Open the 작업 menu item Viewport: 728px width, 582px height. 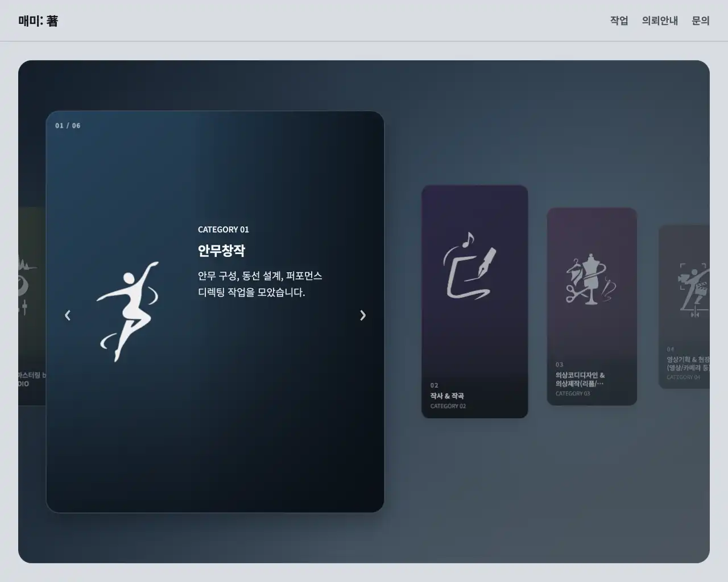pos(619,20)
